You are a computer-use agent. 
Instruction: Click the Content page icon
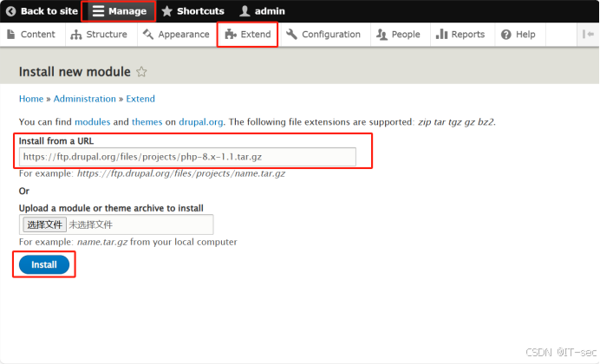click(11, 35)
